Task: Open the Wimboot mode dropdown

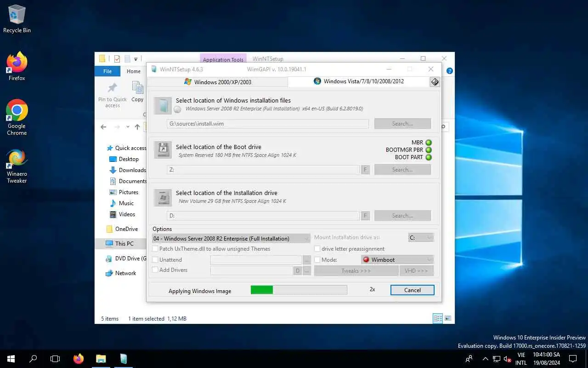Action: [x=397, y=260]
